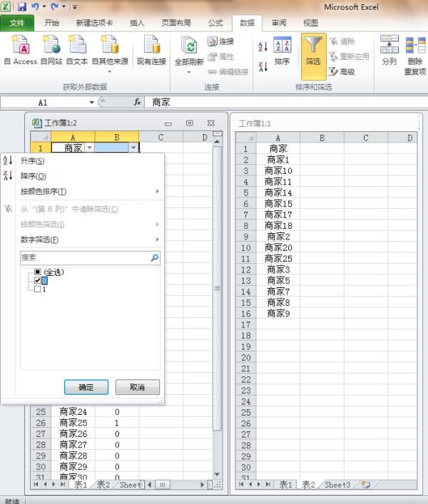Click Edit Links (编辑链接) item
Image resolution: width=428 pixels, height=504 pixels.
[228, 72]
